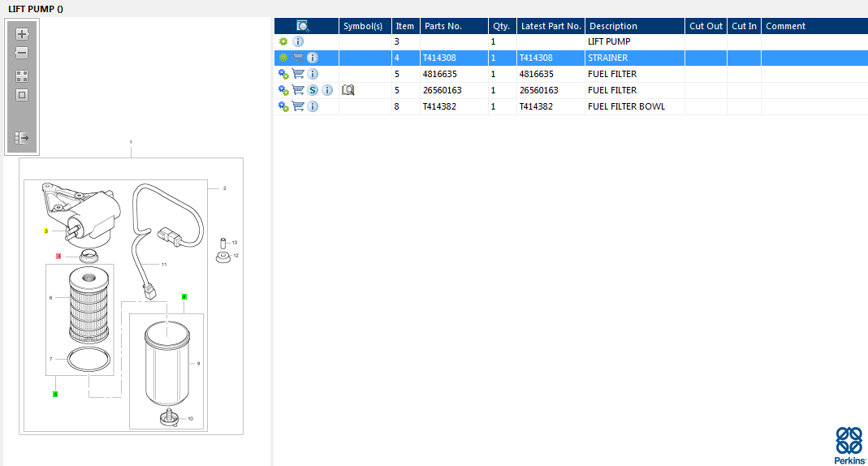Click the S icon for part 26560163
Image resolution: width=868 pixels, height=466 pixels.
pyautogui.click(x=313, y=90)
